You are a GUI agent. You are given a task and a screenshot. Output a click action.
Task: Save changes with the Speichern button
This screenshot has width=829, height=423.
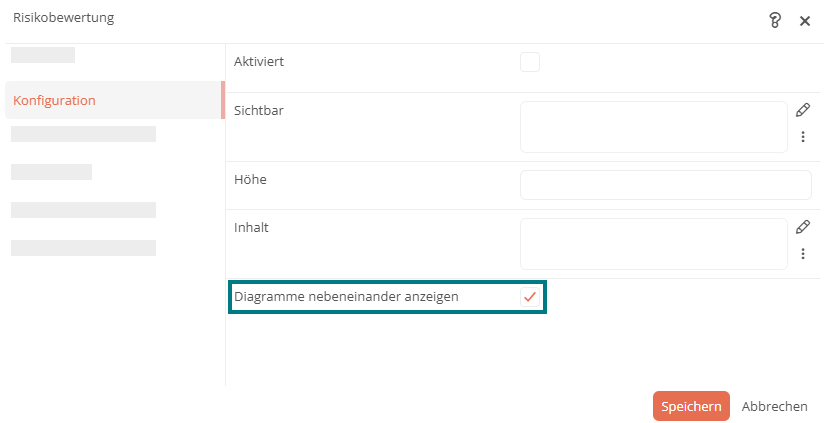691,406
